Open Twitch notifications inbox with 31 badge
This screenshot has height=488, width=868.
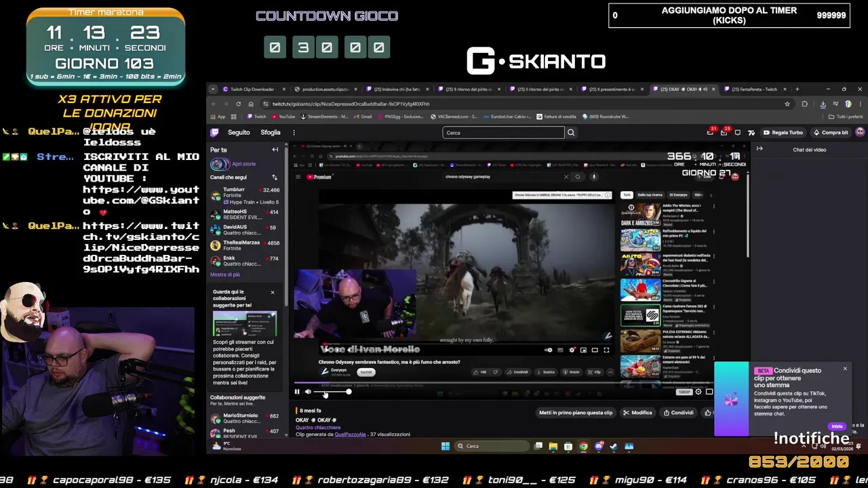[710, 133]
